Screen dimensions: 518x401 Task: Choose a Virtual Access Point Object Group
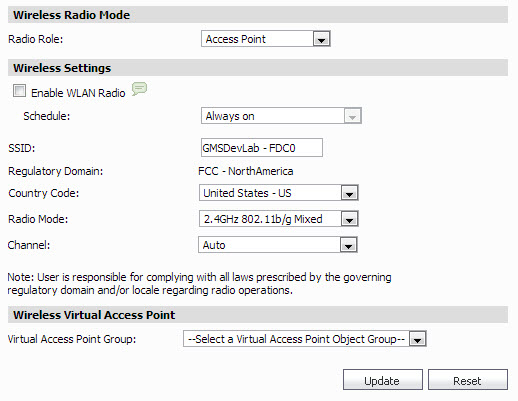(305, 339)
